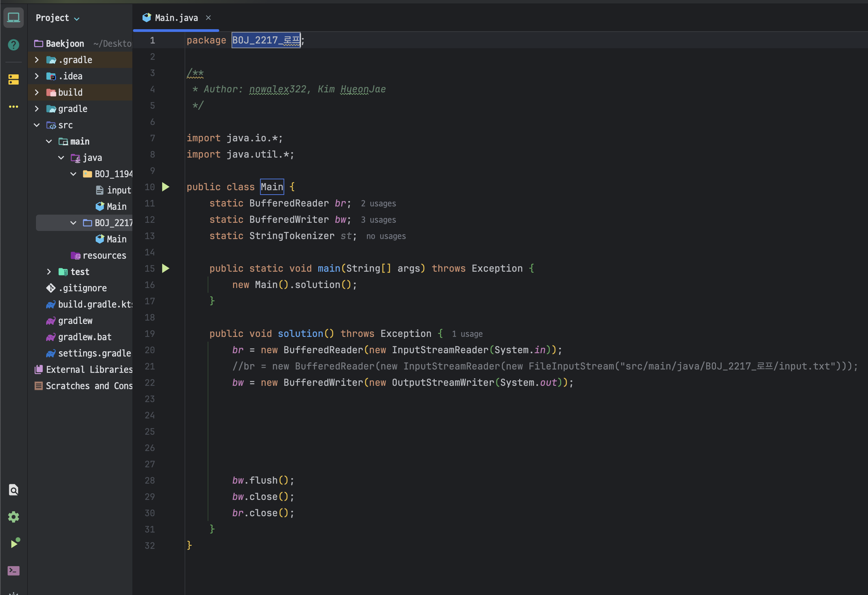Image resolution: width=868 pixels, height=595 pixels.
Task: Run Main class from line 10 gutter
Action: (x=166, y=187)
